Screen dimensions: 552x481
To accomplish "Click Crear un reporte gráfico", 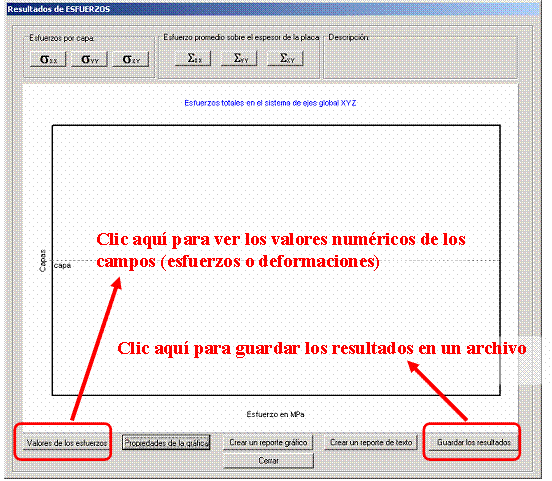I will point(268,442).
